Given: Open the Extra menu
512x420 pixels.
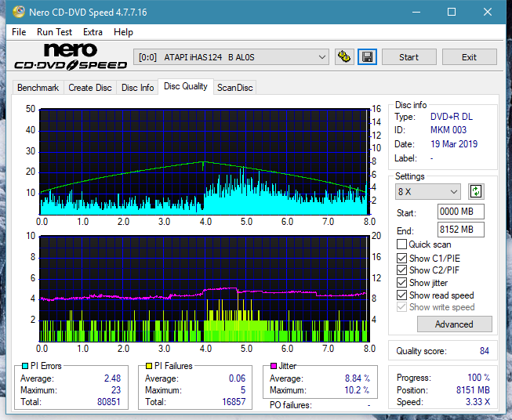Looking at the screenshot, I should (x=93, y=32).
